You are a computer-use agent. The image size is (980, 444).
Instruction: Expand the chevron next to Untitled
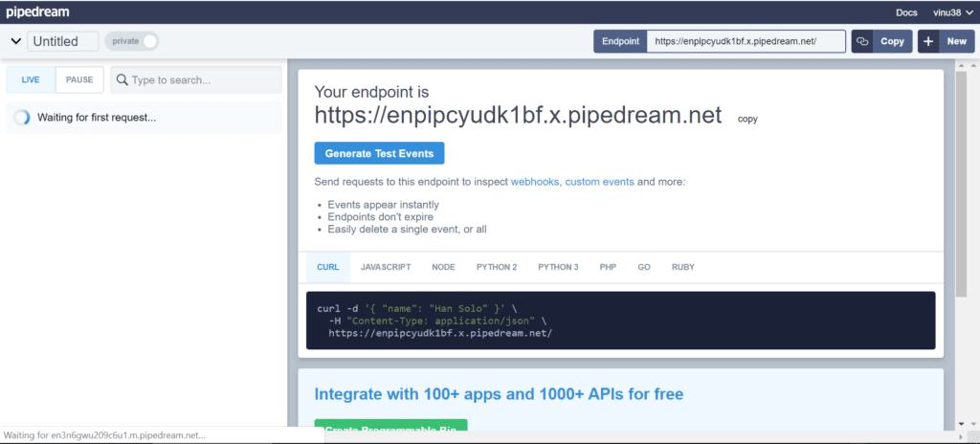pos(15,41)
